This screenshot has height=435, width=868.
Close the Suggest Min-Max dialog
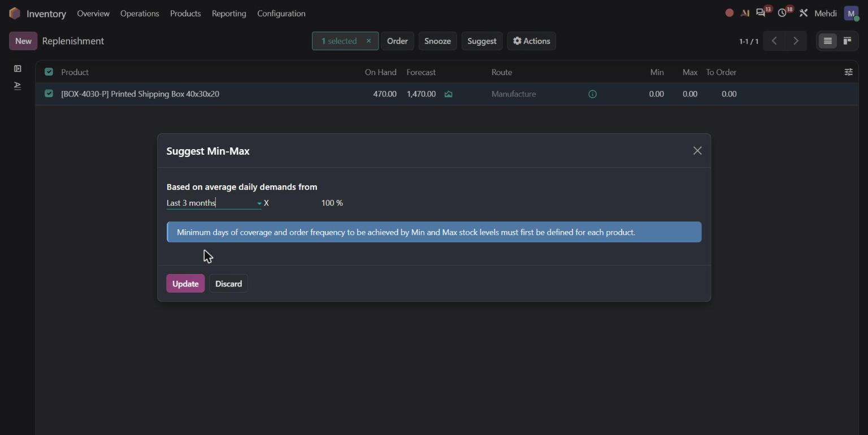click(697, 151)
